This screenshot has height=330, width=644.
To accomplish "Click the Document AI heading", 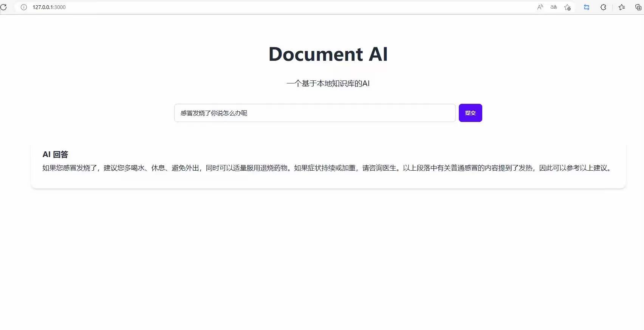I will (x=328, y=54).
